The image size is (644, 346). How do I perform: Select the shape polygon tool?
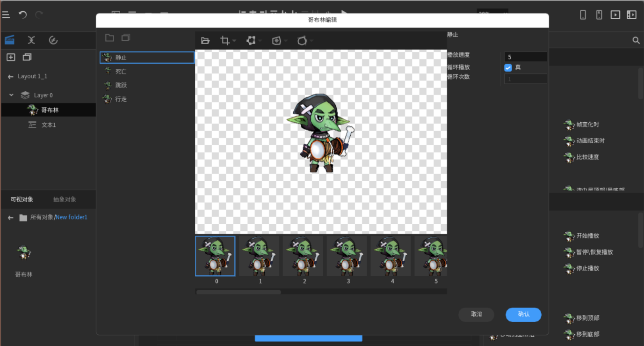pyautogui.click(x=302, y=41)
